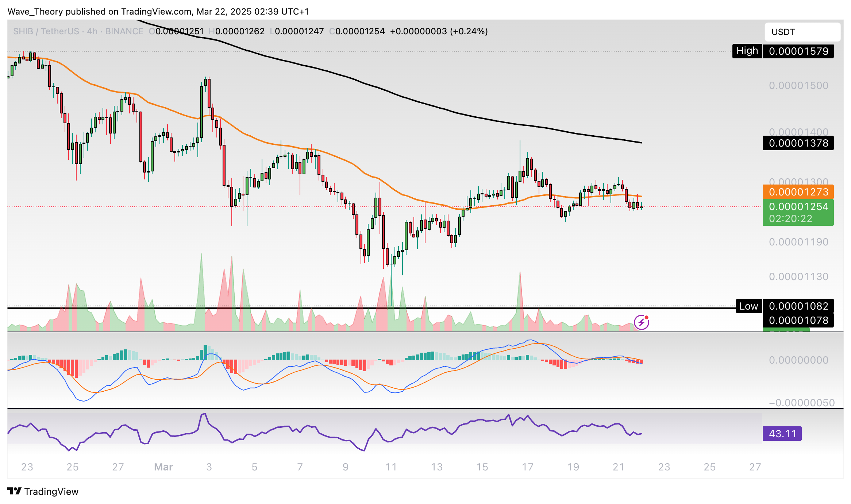Click the Mar label on the time axis
This screenshot has width=851, height=504.
[x=163, y=467]
